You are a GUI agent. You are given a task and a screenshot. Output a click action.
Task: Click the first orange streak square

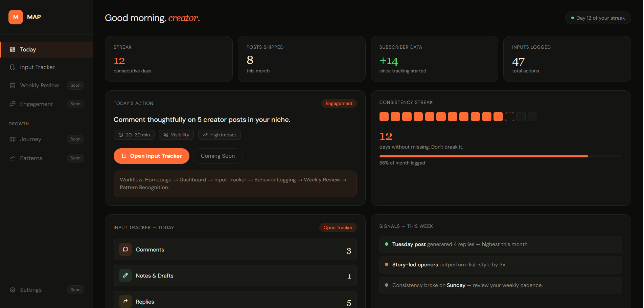tap(384, 117)
